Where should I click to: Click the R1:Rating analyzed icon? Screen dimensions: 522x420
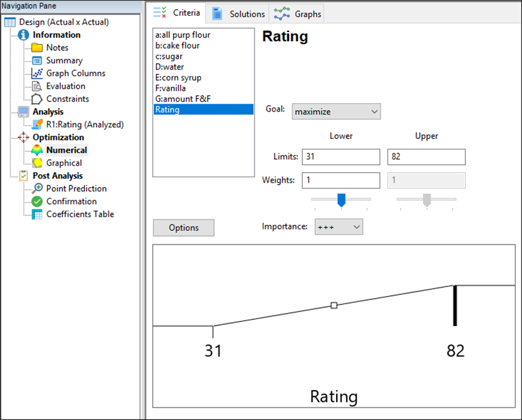tap(37, 124)
